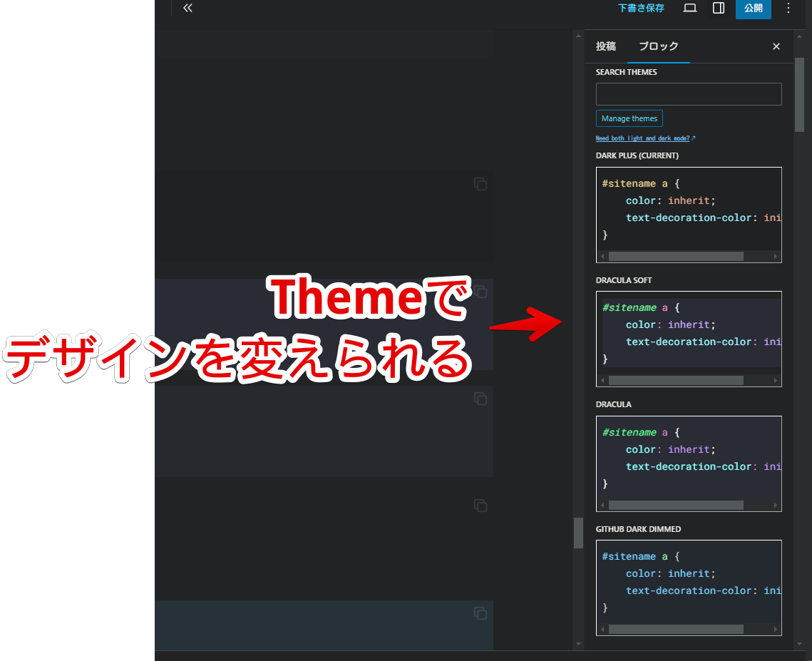Switch to the 投稿 tab
Viewport: 812px width, 661px height.
coord(605,46)
